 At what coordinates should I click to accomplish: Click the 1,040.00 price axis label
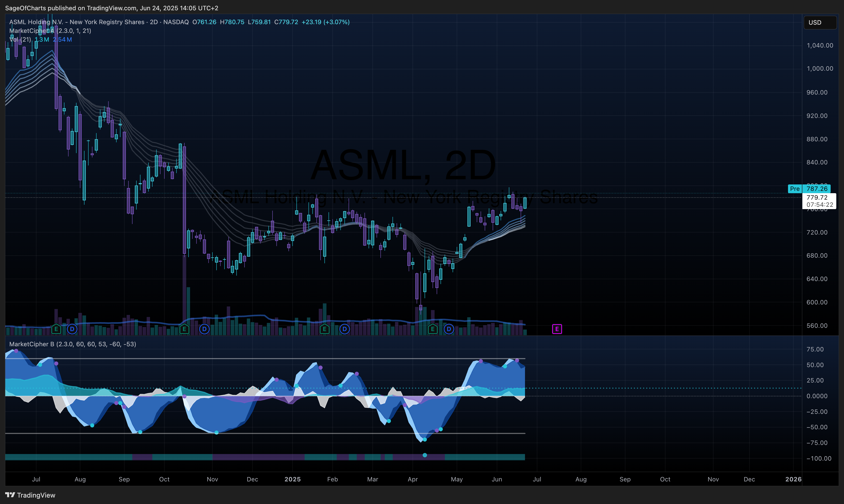(820, 45)
